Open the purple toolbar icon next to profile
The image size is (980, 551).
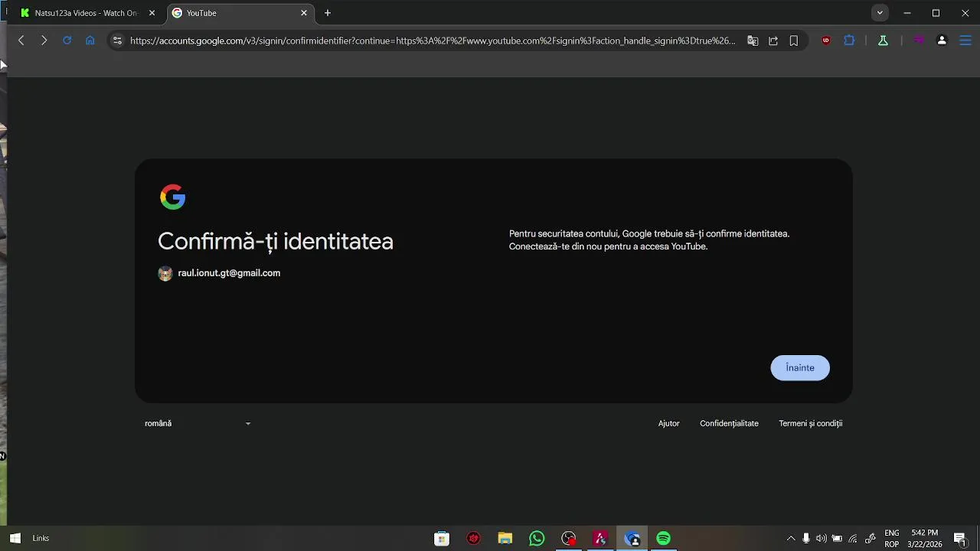click(x=919, y=41)
